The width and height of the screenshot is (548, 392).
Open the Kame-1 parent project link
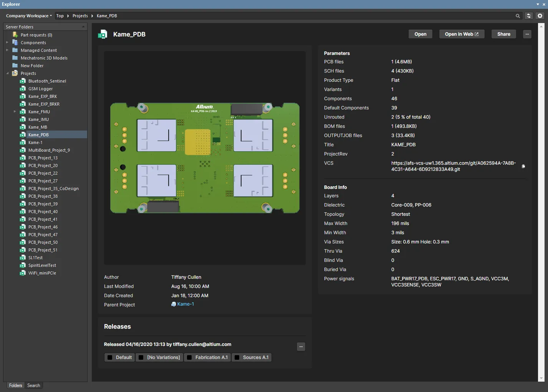coord(185,304)
